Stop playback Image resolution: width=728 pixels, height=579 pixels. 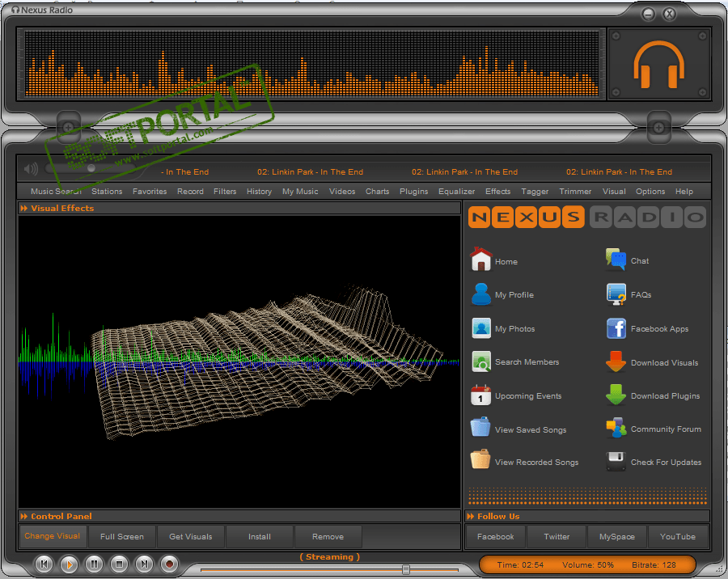coord(120,564)
